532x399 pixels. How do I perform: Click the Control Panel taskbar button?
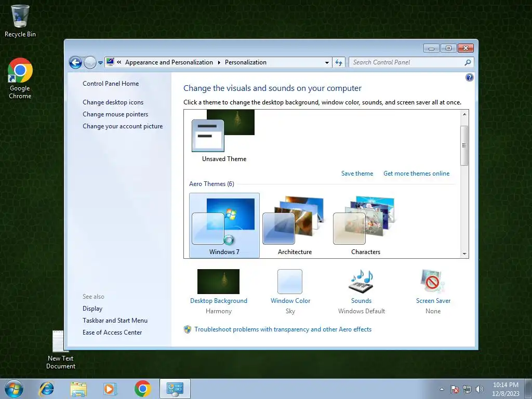[175, 389]
